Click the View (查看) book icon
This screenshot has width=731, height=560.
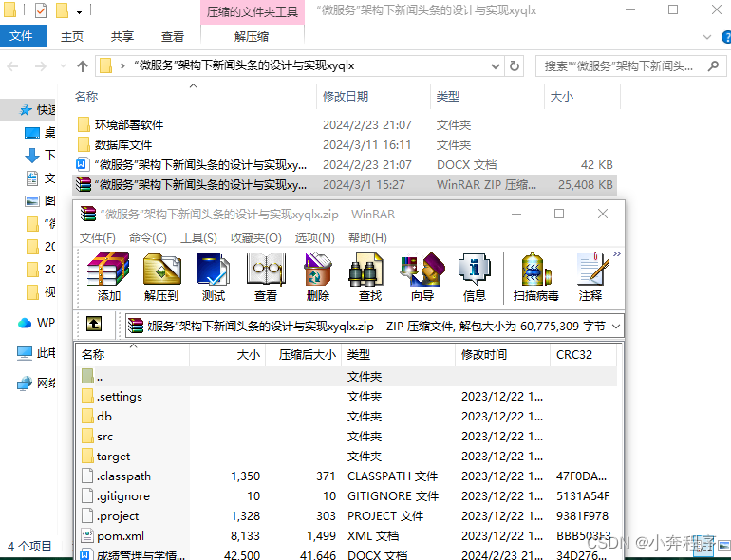click(x=266, y=277)
